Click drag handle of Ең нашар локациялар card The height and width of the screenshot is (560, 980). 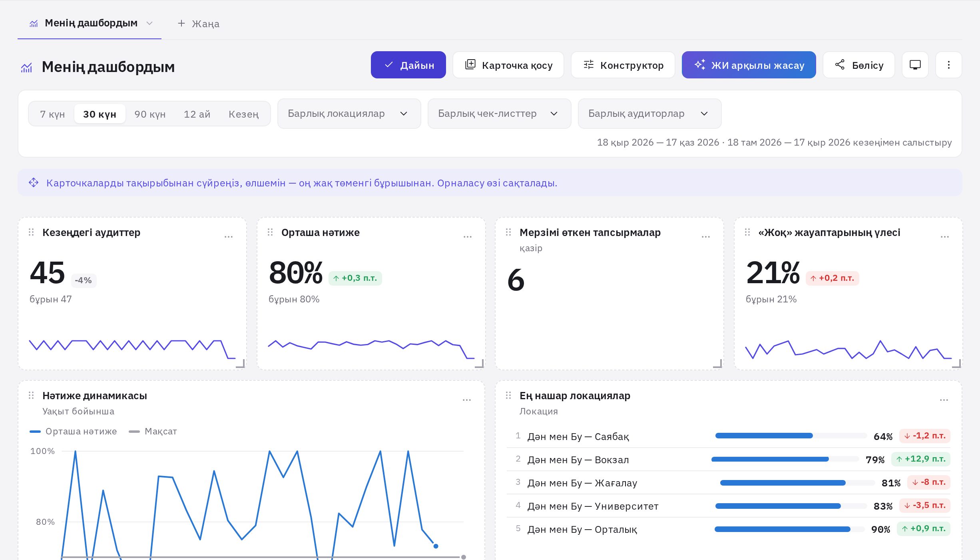[x=508, y=396]
